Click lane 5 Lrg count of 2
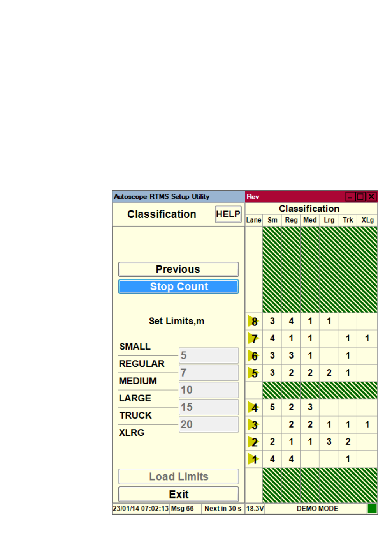The width and height of the screenshot is (392, 541). pos(329,373)
